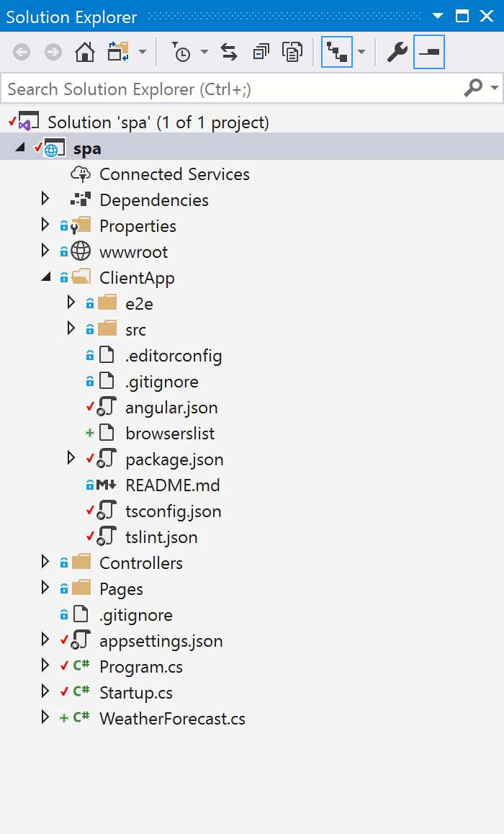Expand the Controllers folder
Image resolution: width=504 pixels, height=834 pixels.
[x=45, y=562]
